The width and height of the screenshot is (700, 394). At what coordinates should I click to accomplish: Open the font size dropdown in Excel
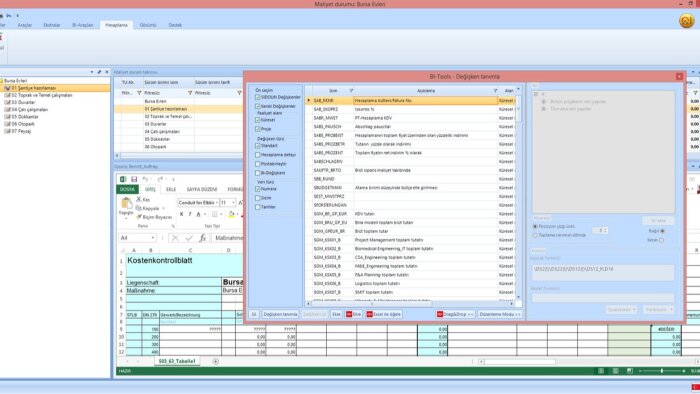coord(233,203)
